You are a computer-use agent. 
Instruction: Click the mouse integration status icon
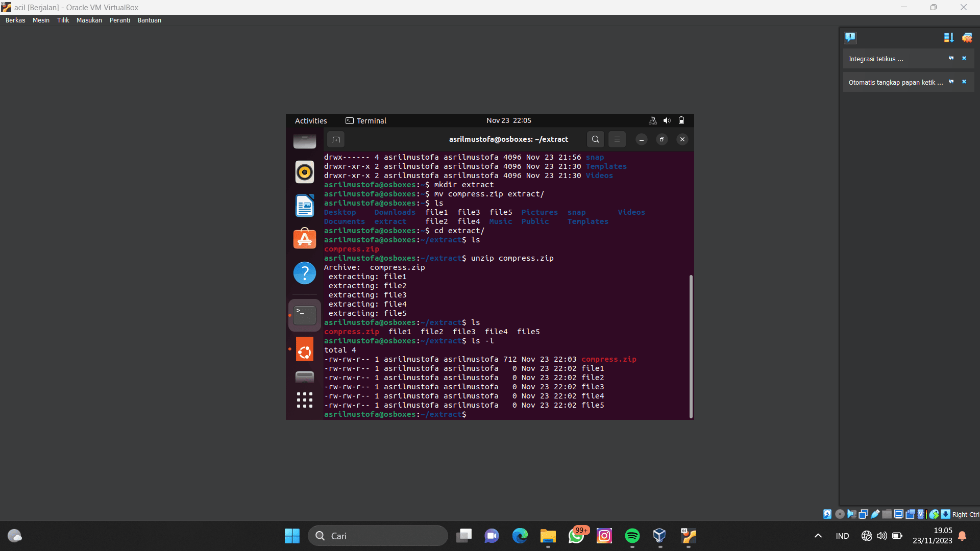click(x=934, y=514)
